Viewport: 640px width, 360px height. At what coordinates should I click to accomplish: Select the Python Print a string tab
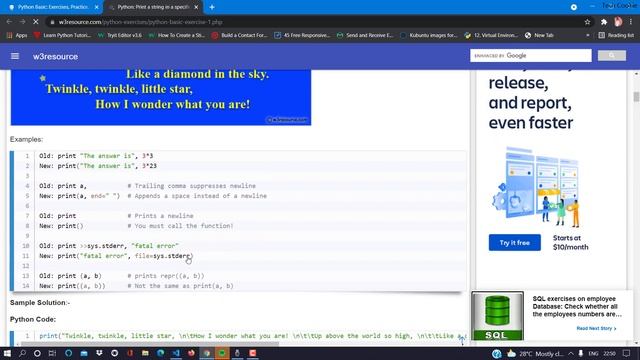(x=153, y=7)
